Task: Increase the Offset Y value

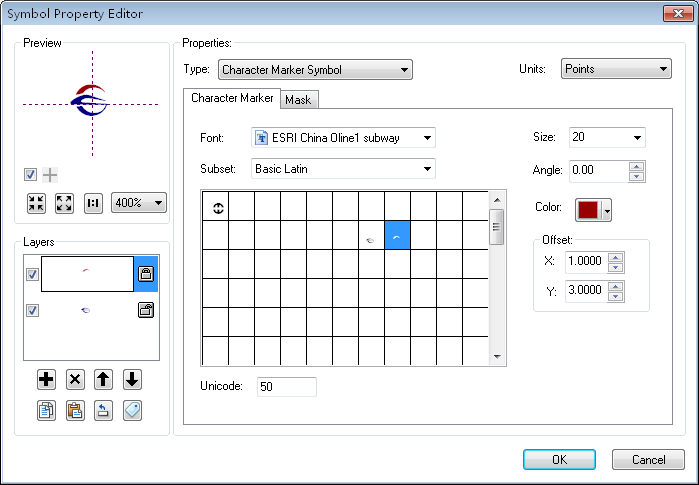Action: [x=616, y=286]
